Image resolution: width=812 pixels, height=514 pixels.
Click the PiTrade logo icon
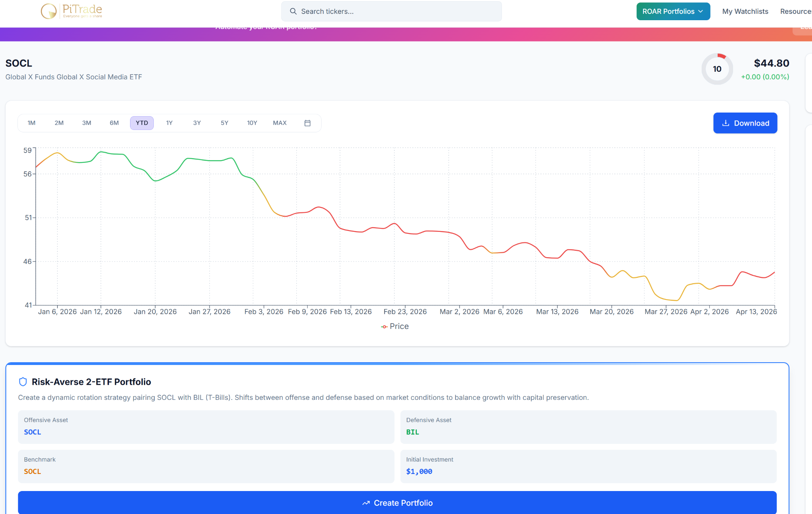coord(49,11)
